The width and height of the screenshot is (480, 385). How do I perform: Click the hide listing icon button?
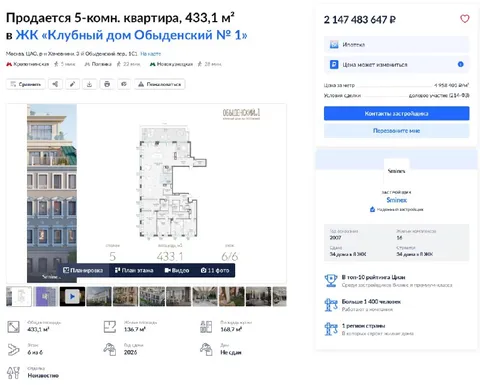click(124, 84)
